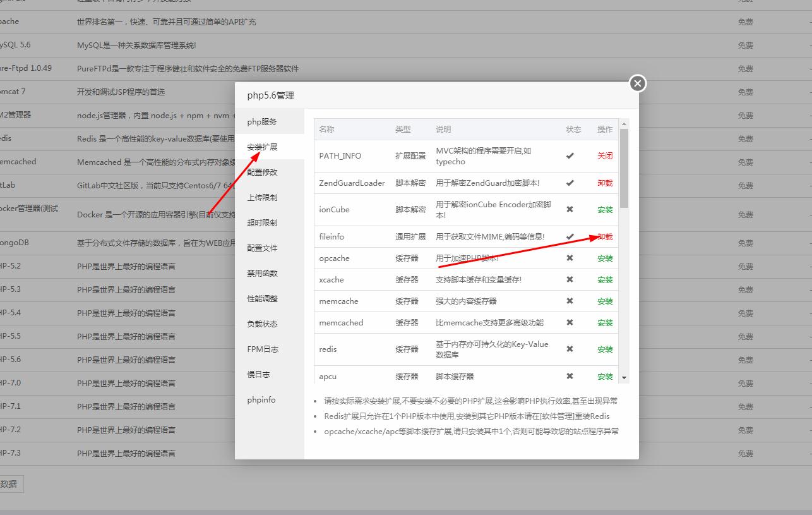View the phpinfo tab
This screenshot has width=812, height=515.
coord(261,400)
